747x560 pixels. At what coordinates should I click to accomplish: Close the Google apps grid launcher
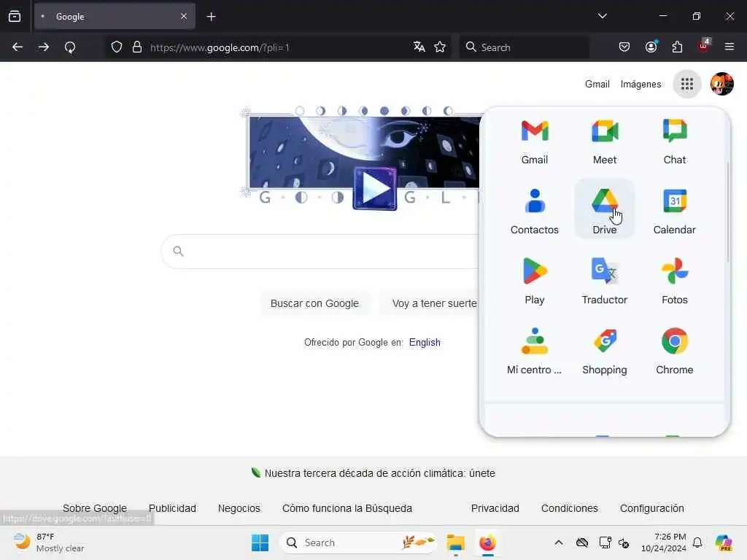687,85
